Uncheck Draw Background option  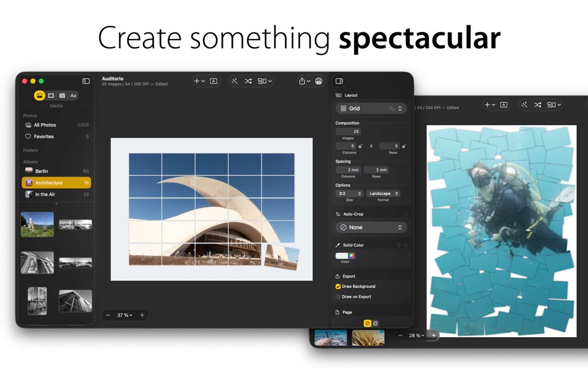pos(338,286)
